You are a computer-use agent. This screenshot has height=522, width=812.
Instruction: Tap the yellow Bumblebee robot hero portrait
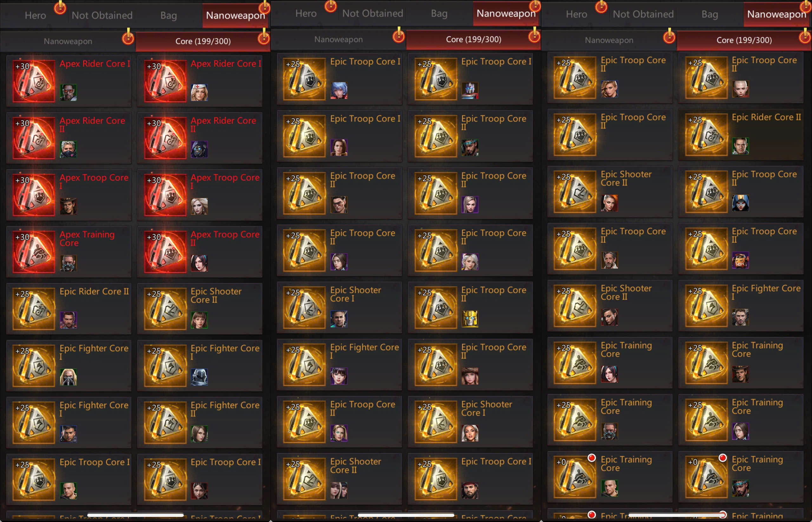coord(469,319)
